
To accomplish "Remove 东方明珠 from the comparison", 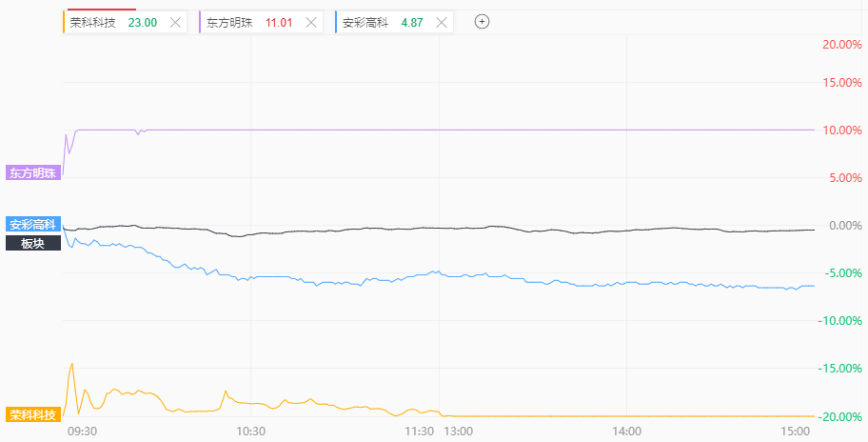I will coord(312,22).
